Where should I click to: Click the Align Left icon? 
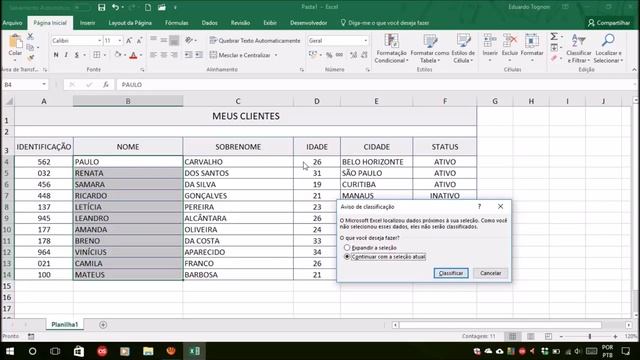pyautogui.click(x=153, y=55)
